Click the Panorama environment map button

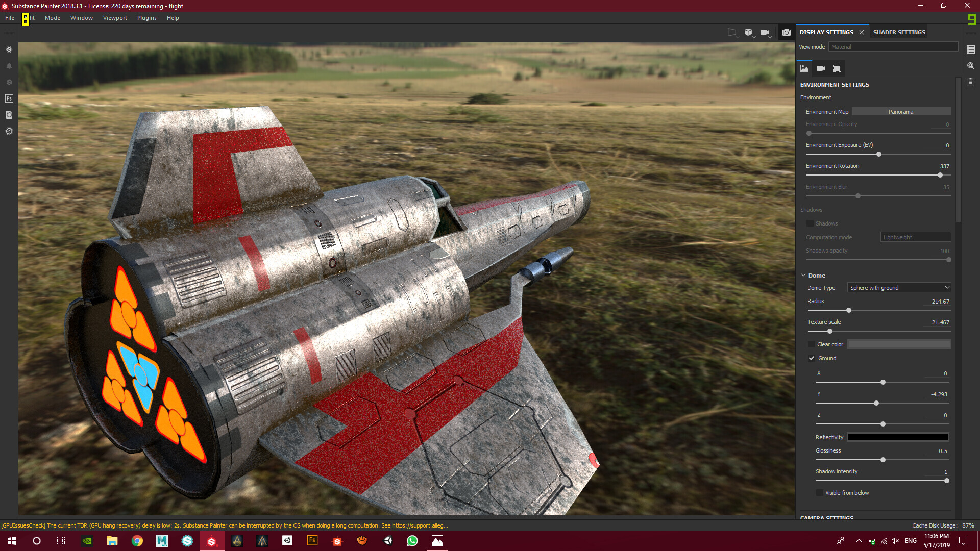pyautogui.click(x=901, y=112)
